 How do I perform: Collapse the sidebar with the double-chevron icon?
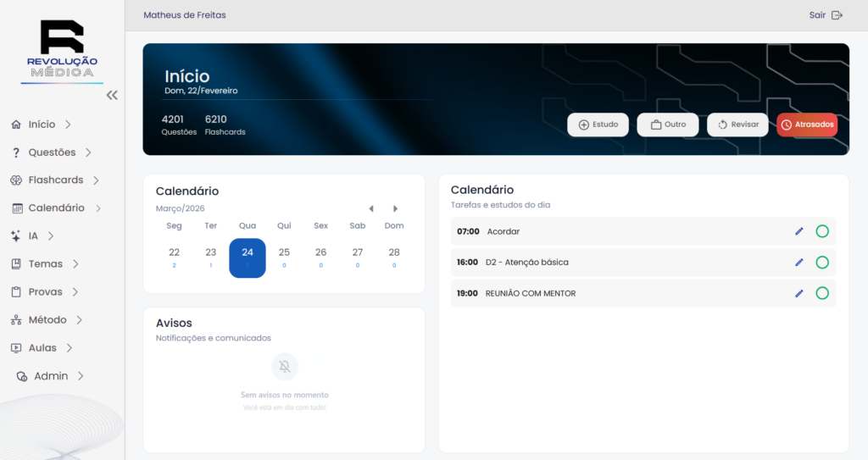click(112, 96)
